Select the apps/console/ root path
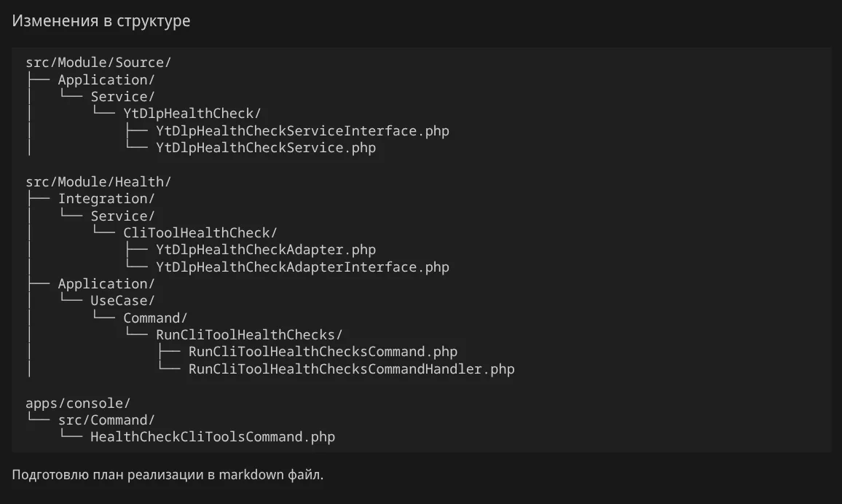842x504 pixels. [78, 403]
